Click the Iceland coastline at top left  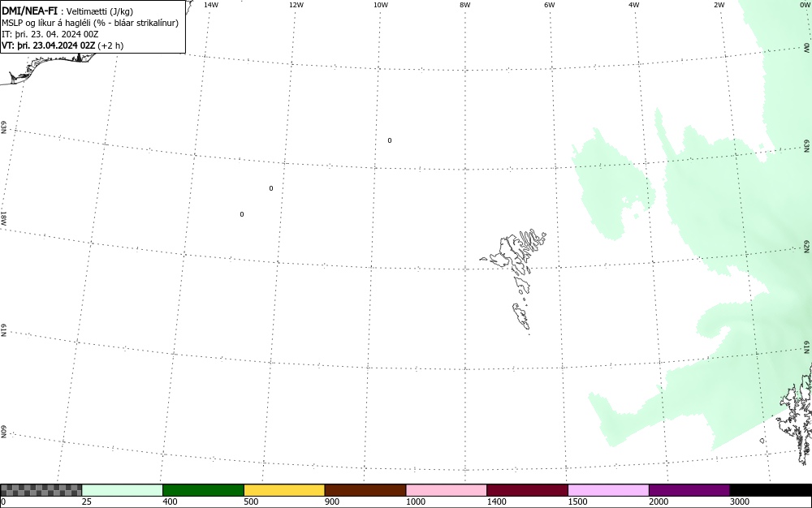pos(50,67)
